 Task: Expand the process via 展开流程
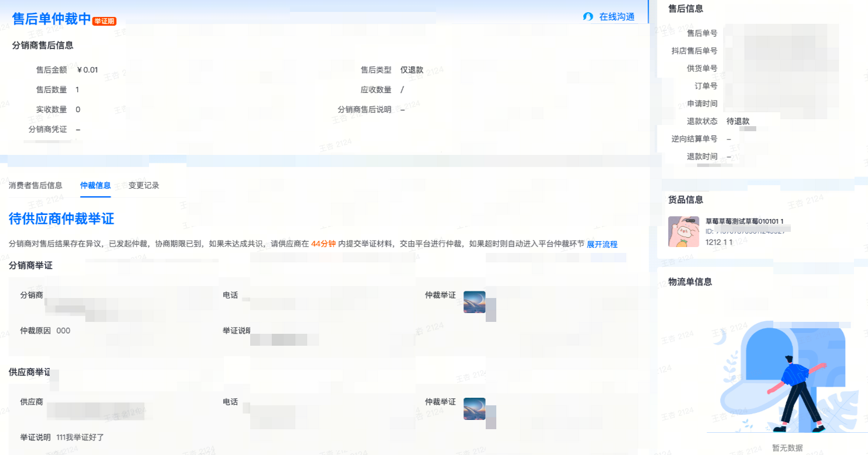coord(602,244)
